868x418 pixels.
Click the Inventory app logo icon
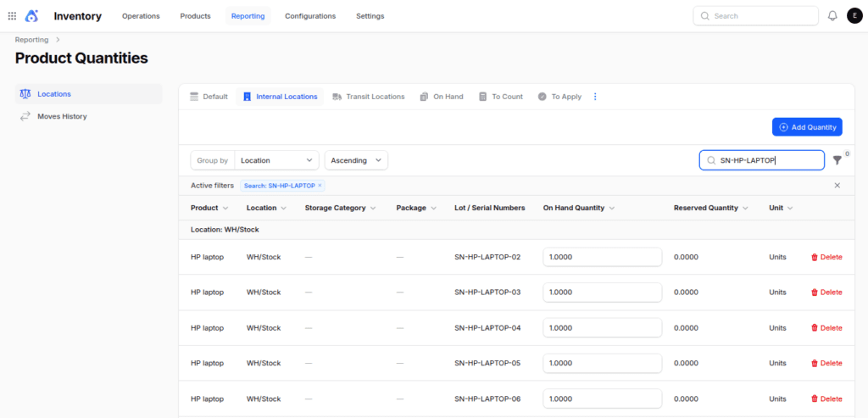(32, 16)
